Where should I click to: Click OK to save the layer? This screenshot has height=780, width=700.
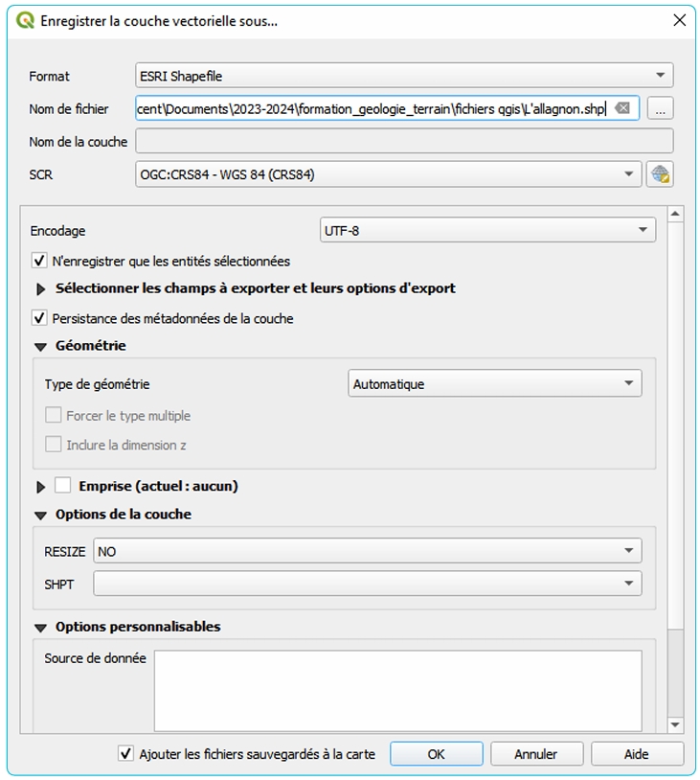coord(436,754)
